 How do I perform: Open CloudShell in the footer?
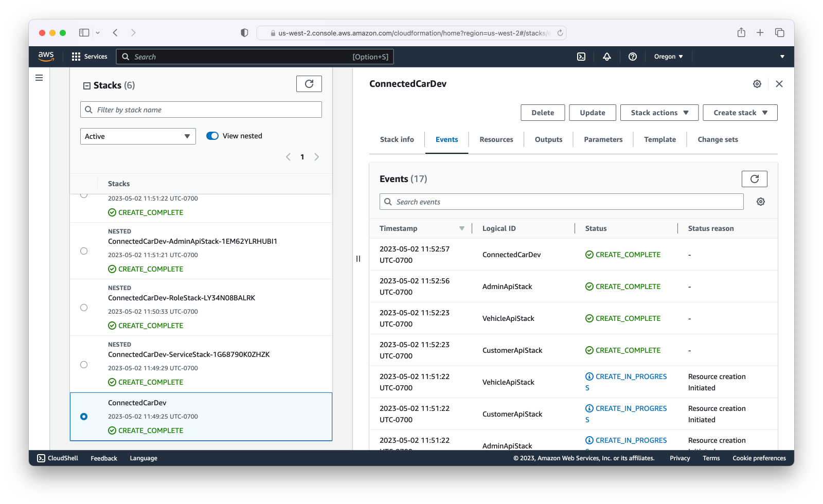[58, 458]
